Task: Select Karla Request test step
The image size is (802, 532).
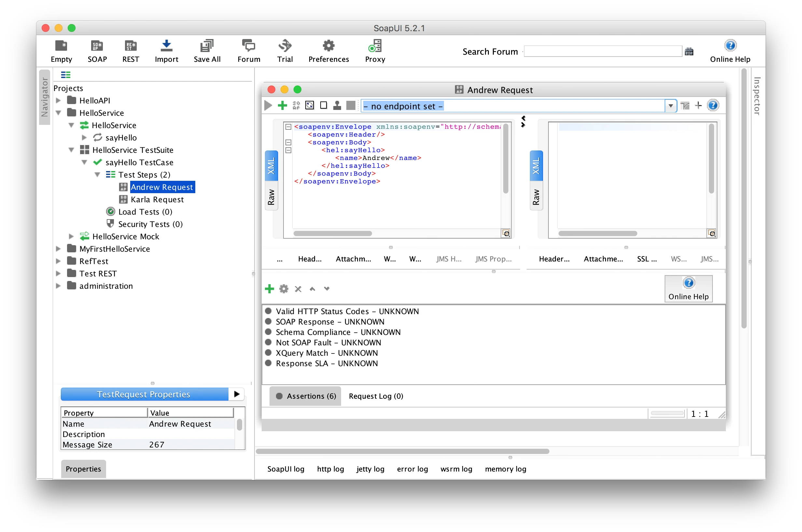Action: [157, 200]
